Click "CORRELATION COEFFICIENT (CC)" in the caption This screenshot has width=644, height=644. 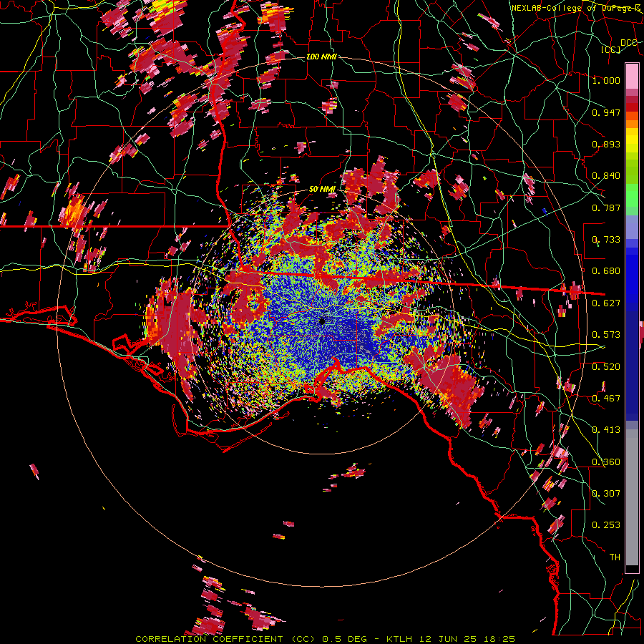coord(225,639)
